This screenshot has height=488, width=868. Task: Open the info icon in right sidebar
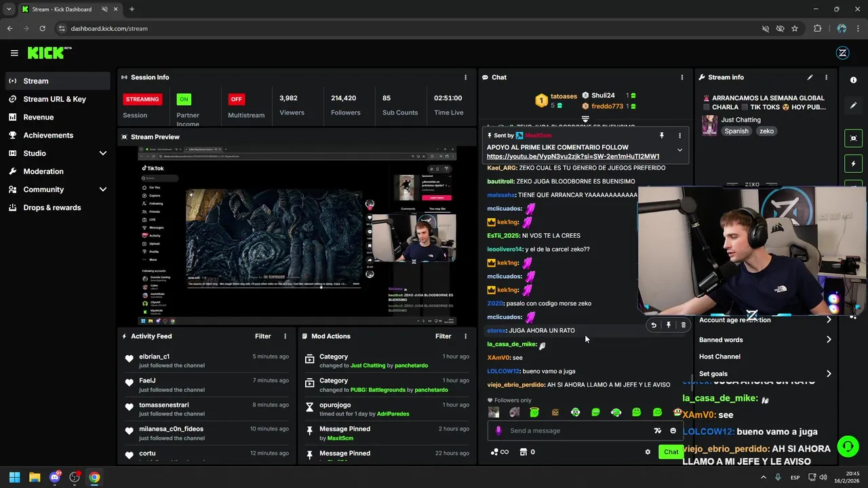(x=854, y=80)
